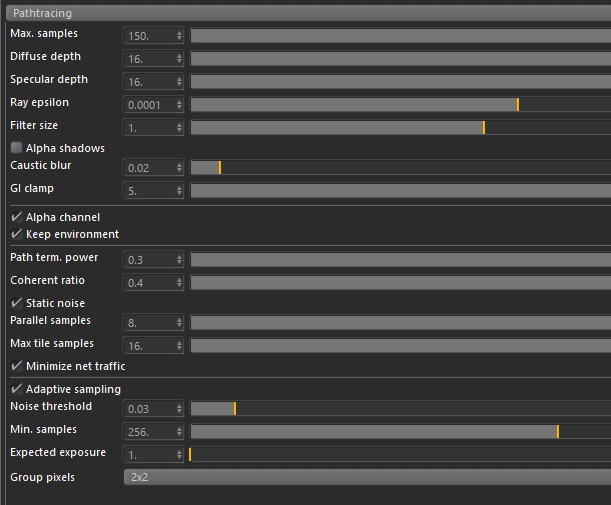This screenshot has height=505, width=611.
Task: Click the Diffuse depth stepper arrows
Action: [179, 57]
